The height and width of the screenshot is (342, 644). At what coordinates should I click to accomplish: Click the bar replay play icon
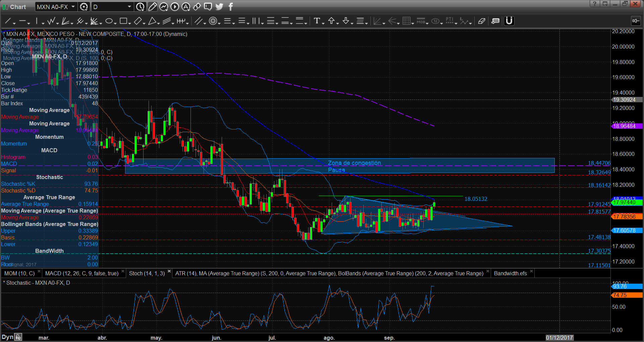175,7
